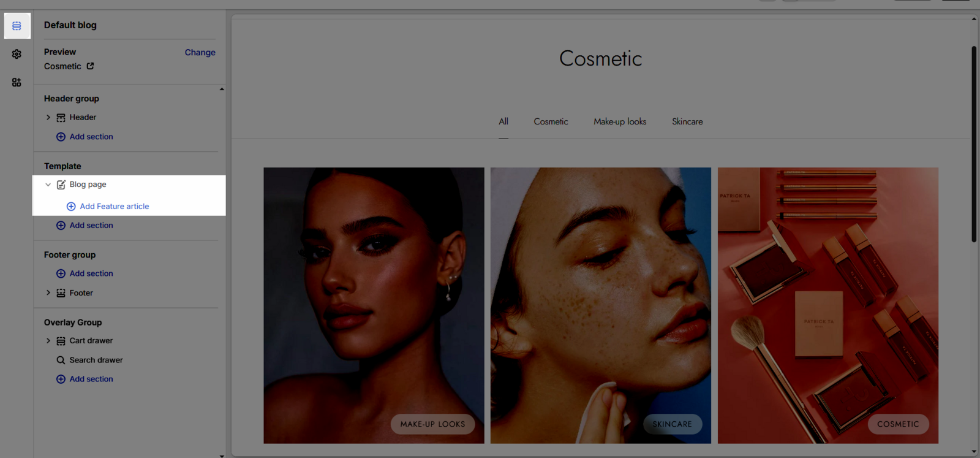
Task: Click external link icon next to Cosmetic
Action: click(90, 66)
